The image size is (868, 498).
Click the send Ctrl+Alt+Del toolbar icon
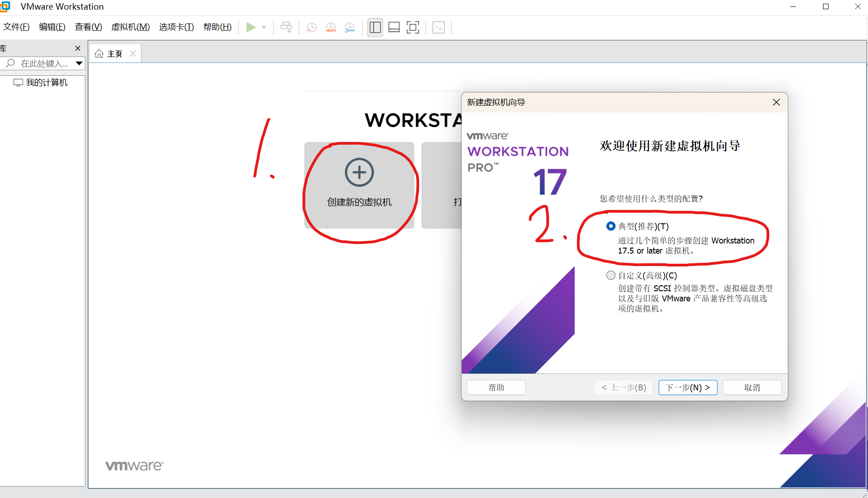[x=286, y=28]
